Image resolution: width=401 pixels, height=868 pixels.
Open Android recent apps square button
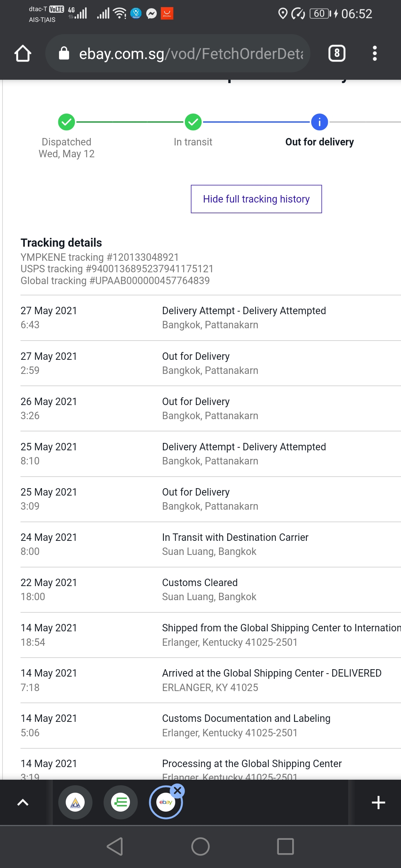click(x=285, y=846)
